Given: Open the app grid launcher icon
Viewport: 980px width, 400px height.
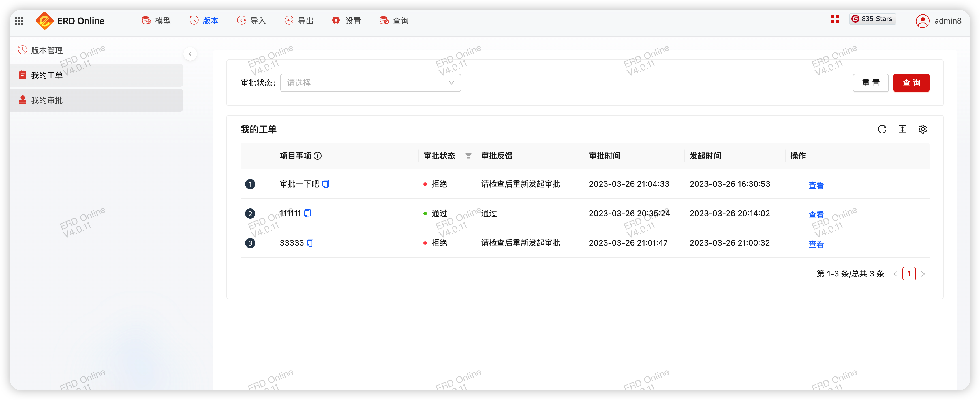Looking at the screenshot, I should [19, 21].
